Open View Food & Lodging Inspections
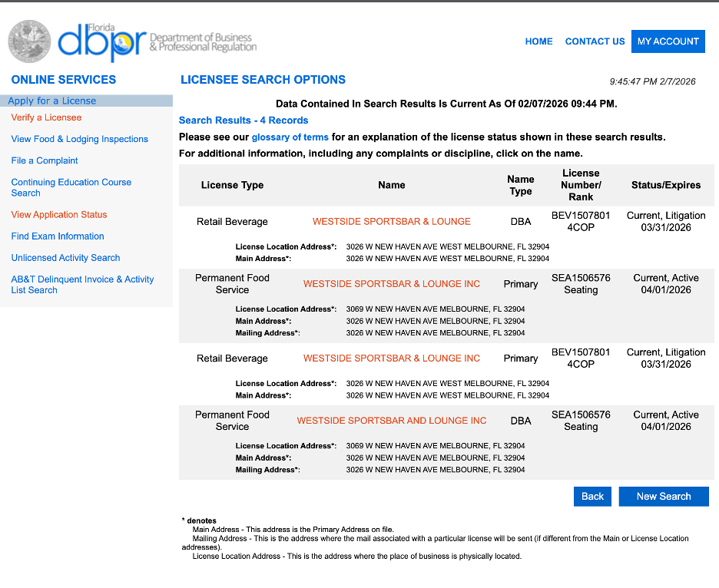The height and width of the screenshot is (588, 719). [79, 139]
